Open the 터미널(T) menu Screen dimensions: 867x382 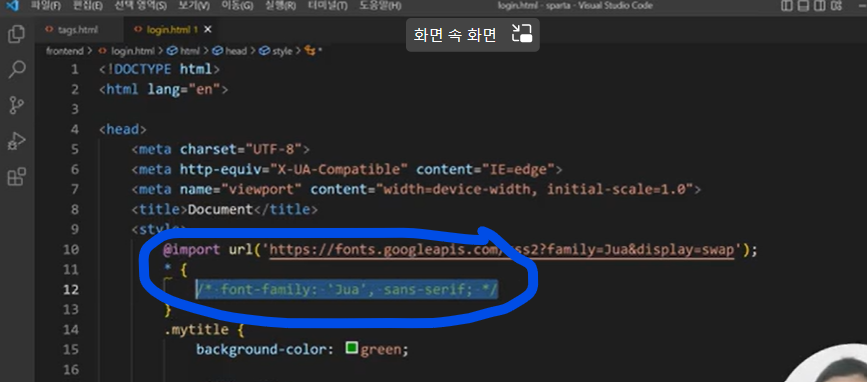pos(328,6)
